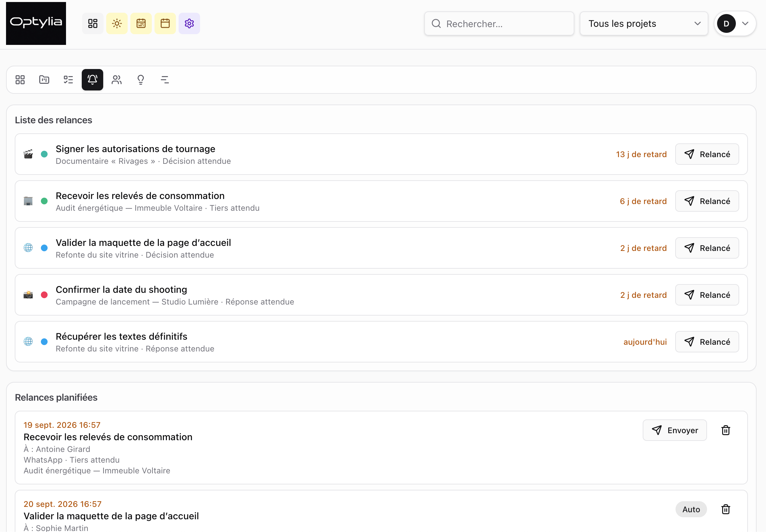Delete the 19 sept. planned reminder
This screenshot has width=766, height=532.
point(726,430)
